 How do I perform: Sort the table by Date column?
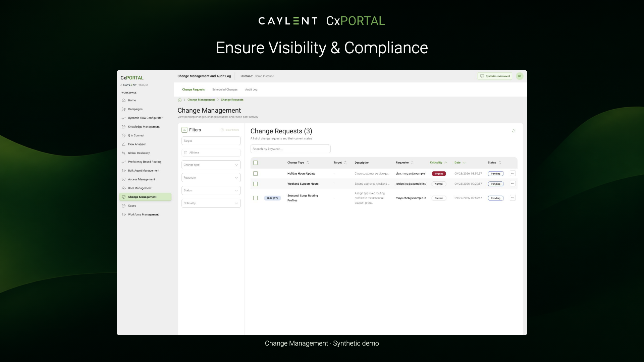click(460, 163)
